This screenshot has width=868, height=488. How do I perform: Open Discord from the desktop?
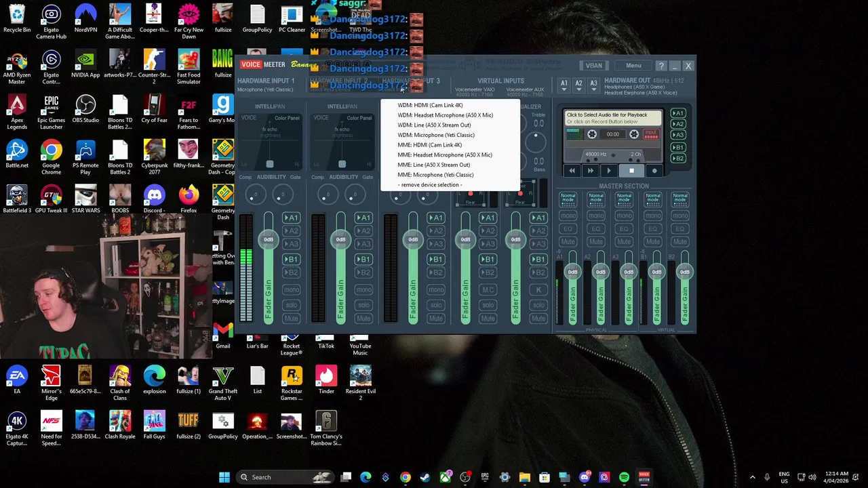[x=154, y=200]
